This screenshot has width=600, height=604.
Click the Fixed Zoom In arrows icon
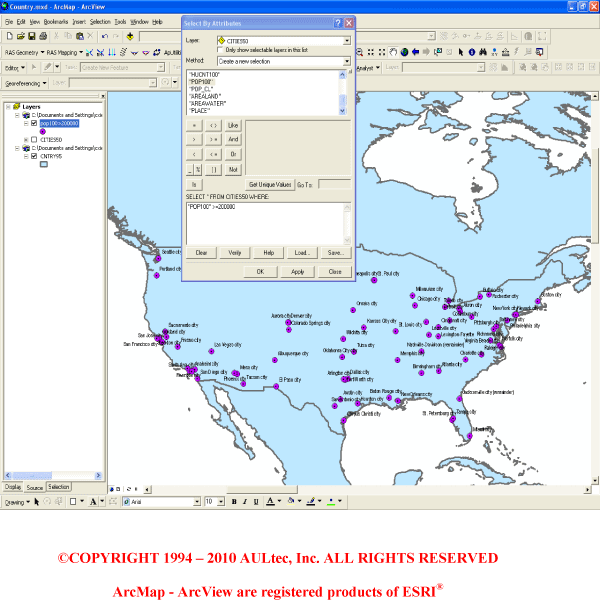[371, 52]
